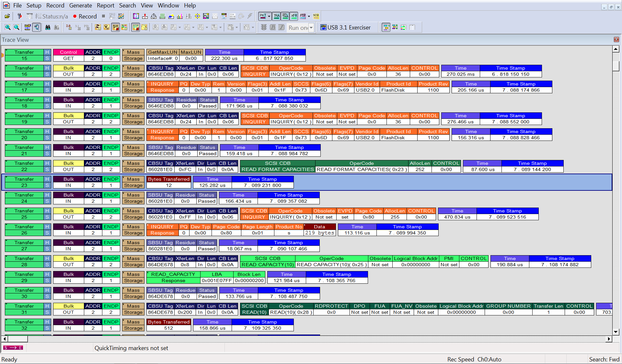Select Transfer 23 Bytes Transferred field
This screenshot has width=622, height=364.
169,179
